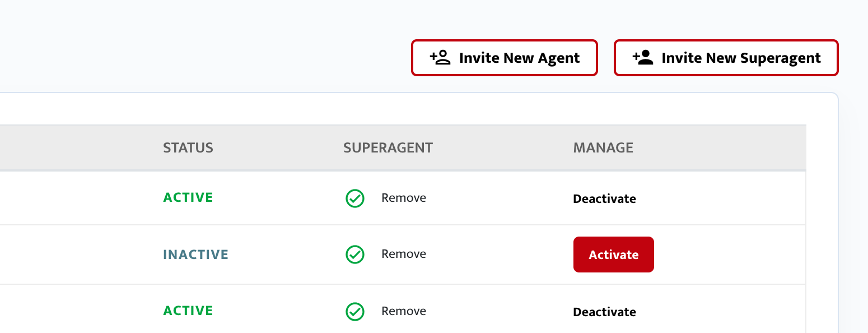Image resolution: width=868 pixels, height=333 pixels.
Task: Open the Invite New Superagent dialog
Action: (x=726, y=58)
